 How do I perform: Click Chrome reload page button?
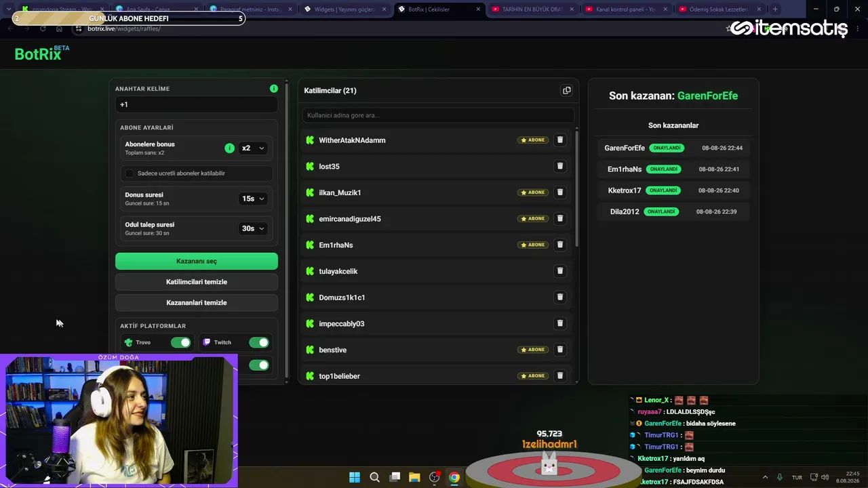coord(43,29)
